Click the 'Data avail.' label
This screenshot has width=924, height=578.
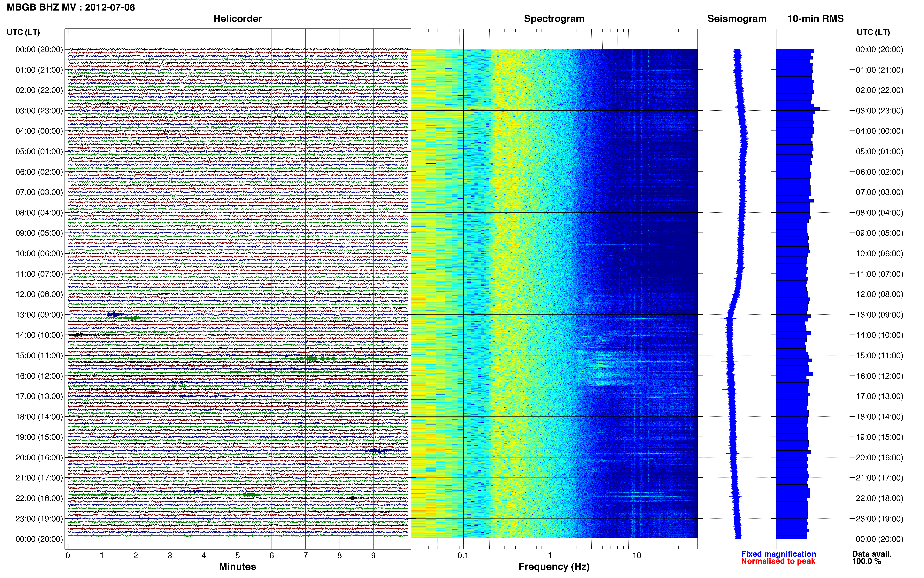pyautogui.click(x=872, y=554)
